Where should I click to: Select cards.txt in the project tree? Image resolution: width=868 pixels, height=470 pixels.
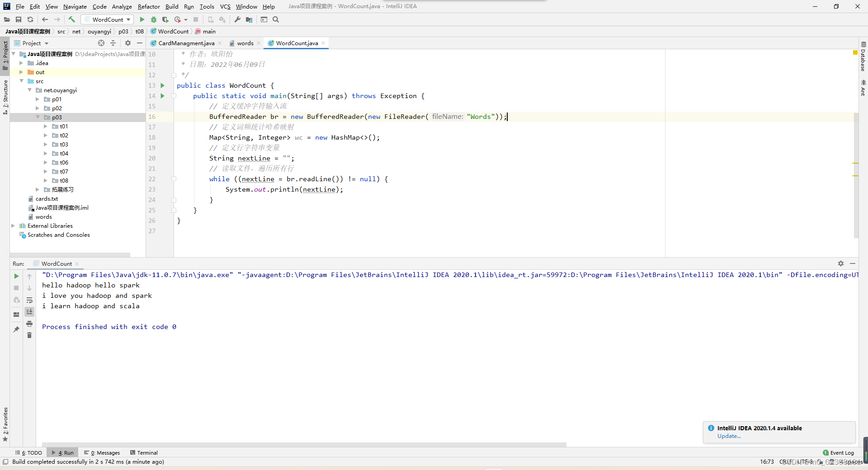47,199
